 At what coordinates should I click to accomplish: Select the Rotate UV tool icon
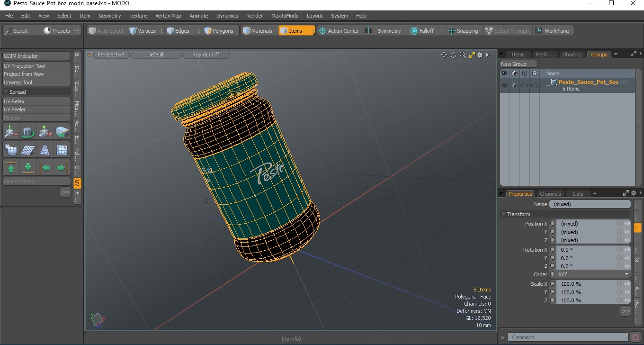tap(28, 132)
